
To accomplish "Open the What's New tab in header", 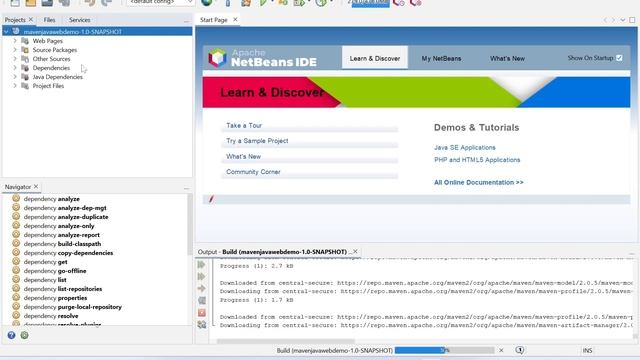I will pyautogui.click(x=507, y=58).
